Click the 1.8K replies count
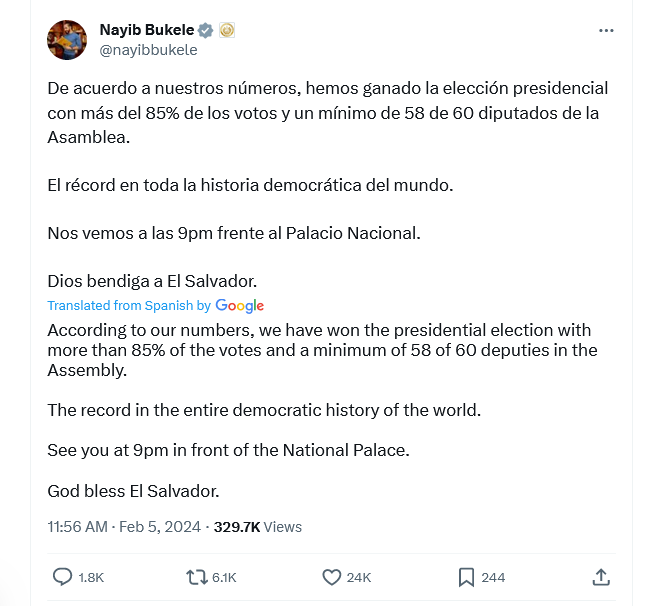Image resolution: width=658 pixels, height=606 pixels. click(91, 578)
